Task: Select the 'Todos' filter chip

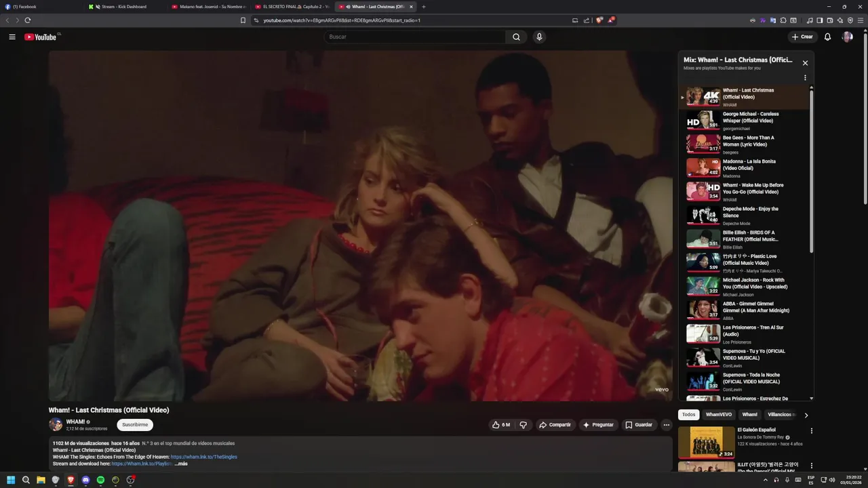Action: (688, 415)
